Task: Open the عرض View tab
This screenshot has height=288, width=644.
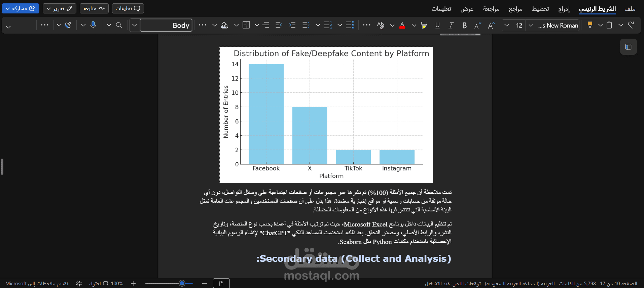Action: pos(467,9)
